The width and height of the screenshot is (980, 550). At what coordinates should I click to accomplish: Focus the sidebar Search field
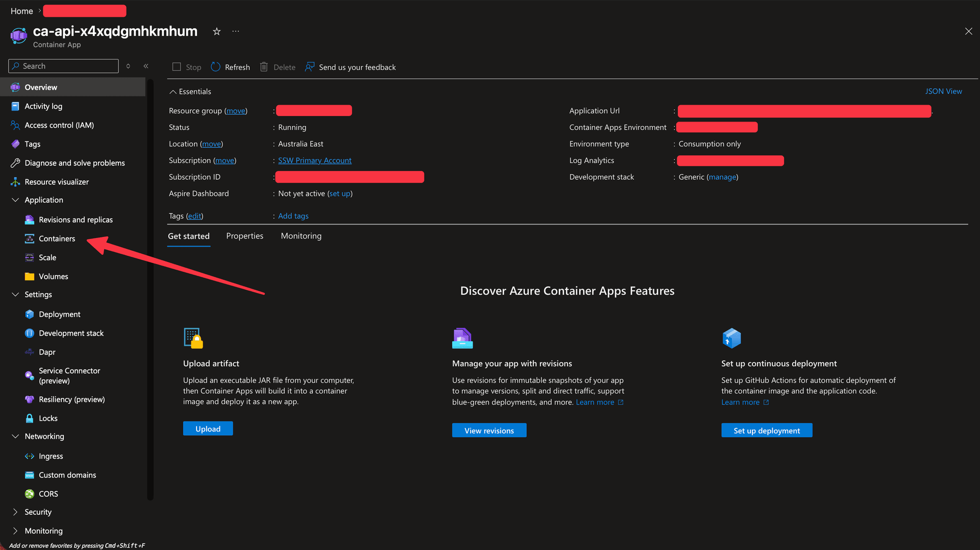tap(63, 66)
